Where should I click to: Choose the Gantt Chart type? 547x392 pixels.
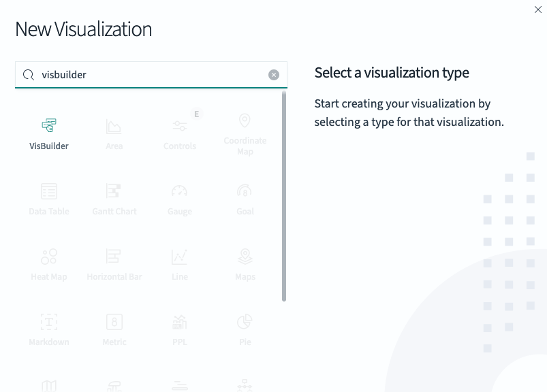point(114,197)
